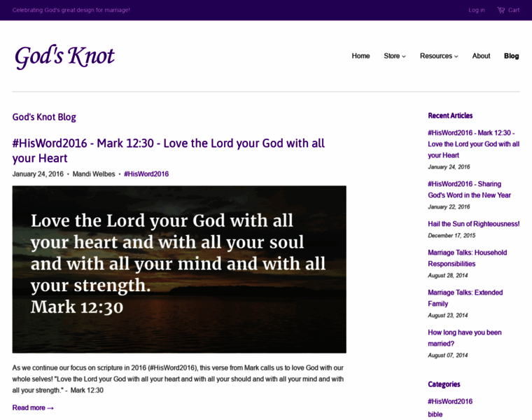
Task: Open the Mark 12:30 verse image
Action: coord(179,269)
